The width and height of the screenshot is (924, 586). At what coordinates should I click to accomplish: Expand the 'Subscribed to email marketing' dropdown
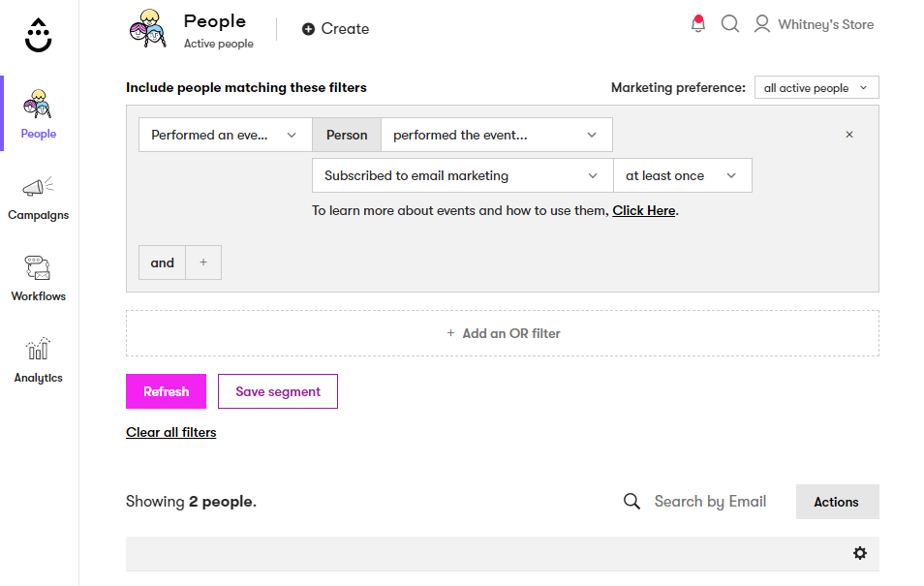[x=462, y=175]
